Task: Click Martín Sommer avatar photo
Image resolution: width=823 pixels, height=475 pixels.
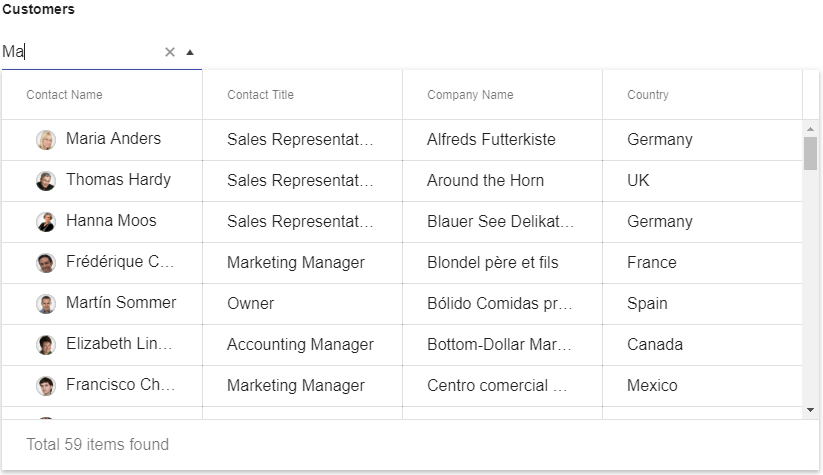Action: tap(46, 303)
